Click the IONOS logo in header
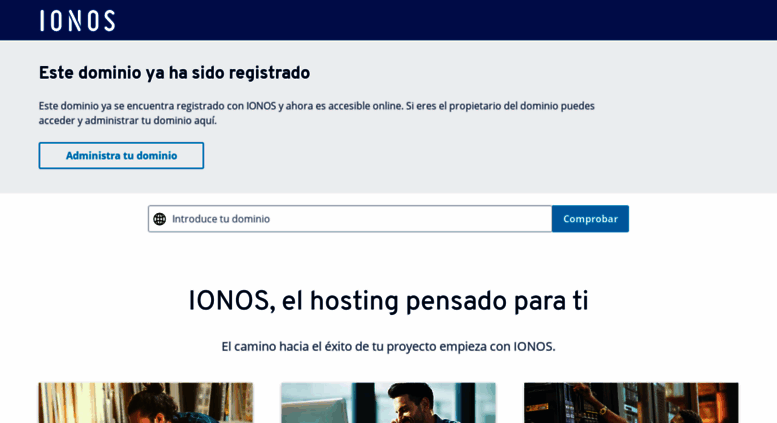The height and width of the screenshot is (423, 777). (77, 21)
